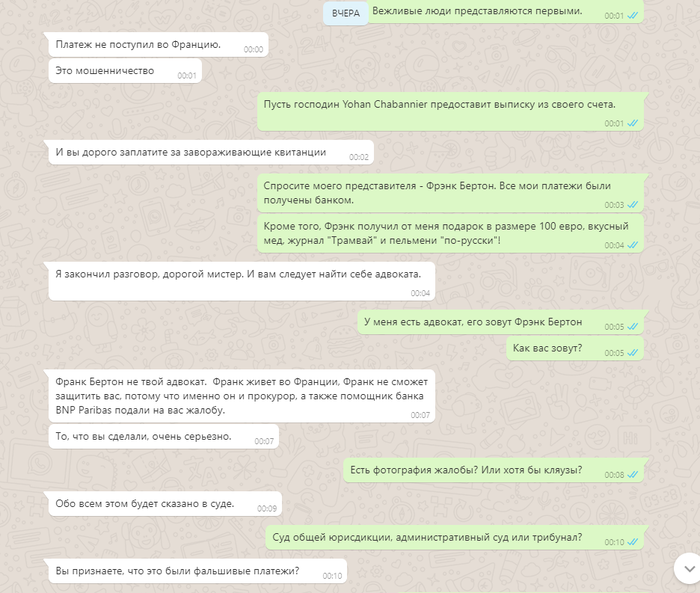Click checkmarks on 'Суд общей юрисдикции' message
Screen dimensions: 700x593
point(633,542)
